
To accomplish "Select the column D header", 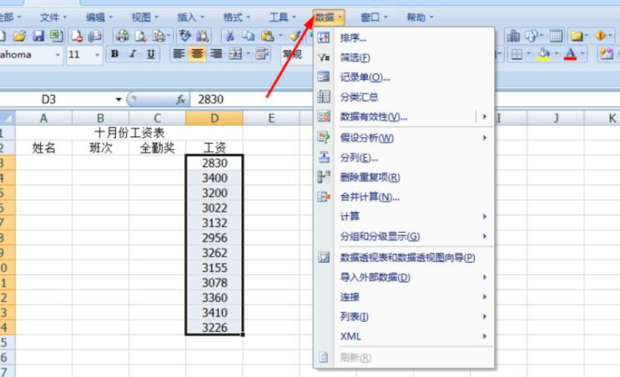I will tap(214, 118).
